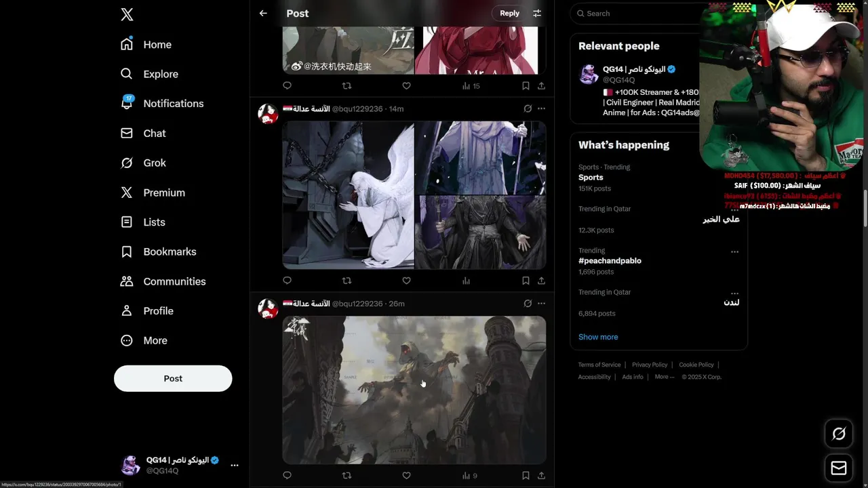View analytics showing 15 views
Image resolution: width=868 pixels, height=488 pixels.
point(471,85)
